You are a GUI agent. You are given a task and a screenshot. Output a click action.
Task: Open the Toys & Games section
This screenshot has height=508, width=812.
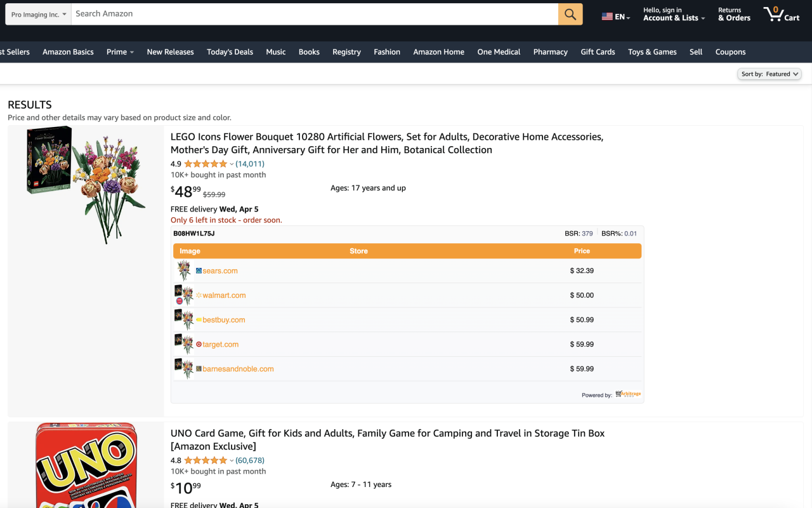coord(652,51)
